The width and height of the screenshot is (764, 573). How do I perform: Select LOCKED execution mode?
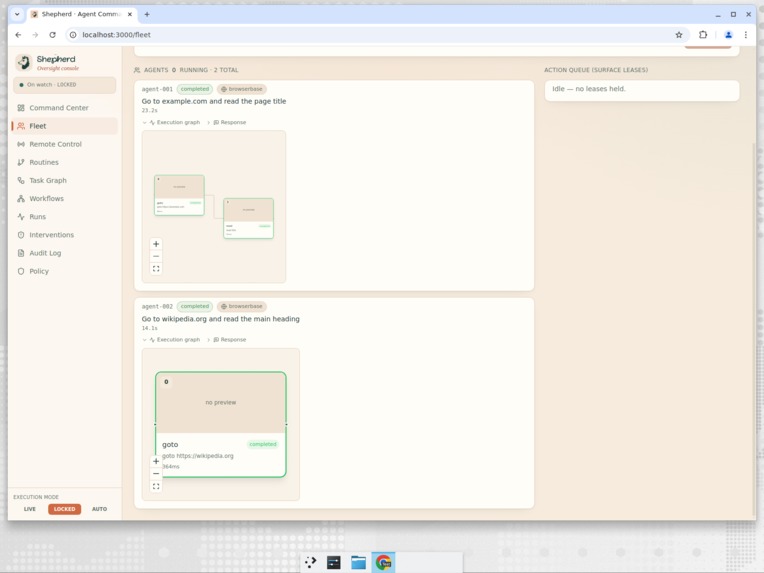[64, 509]
